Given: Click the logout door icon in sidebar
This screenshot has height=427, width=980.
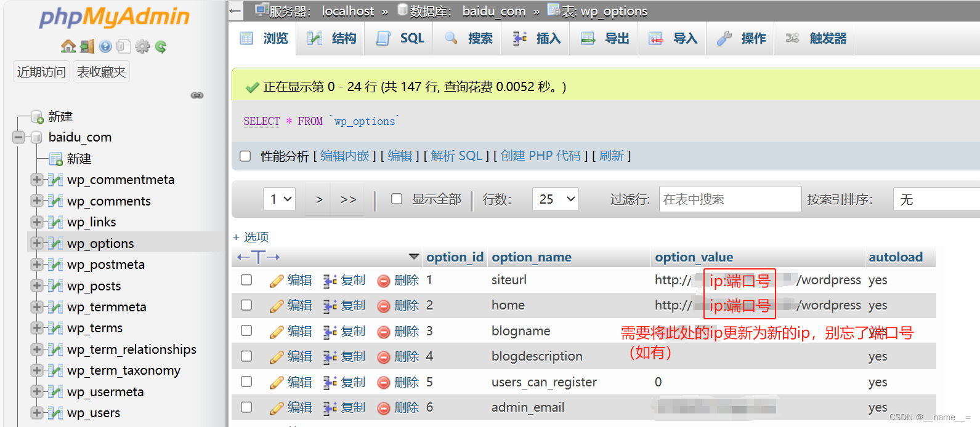Looking at the screenshot, I should point(87,46).
